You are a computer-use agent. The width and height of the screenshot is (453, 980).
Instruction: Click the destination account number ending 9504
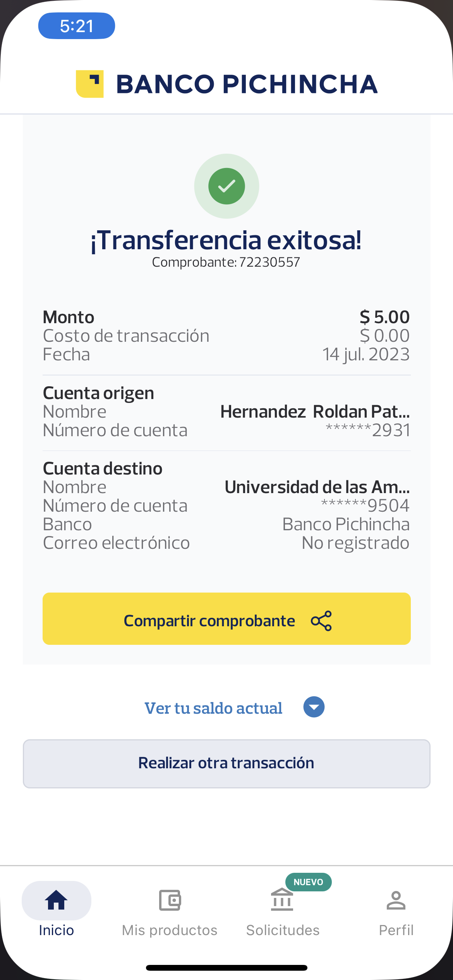(x=365, y=505)
